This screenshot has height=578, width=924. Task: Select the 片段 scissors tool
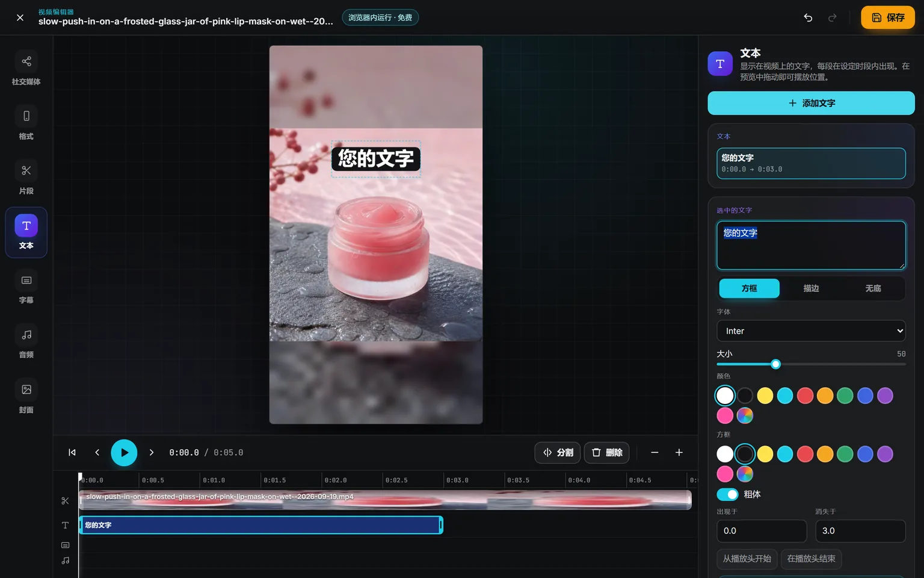(x=26, y=178)
